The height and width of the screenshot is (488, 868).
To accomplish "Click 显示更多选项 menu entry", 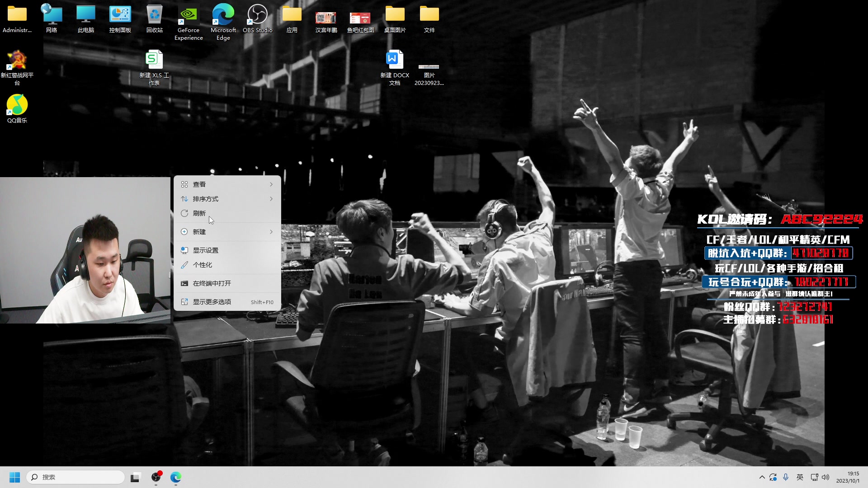I will coord(212,302).
